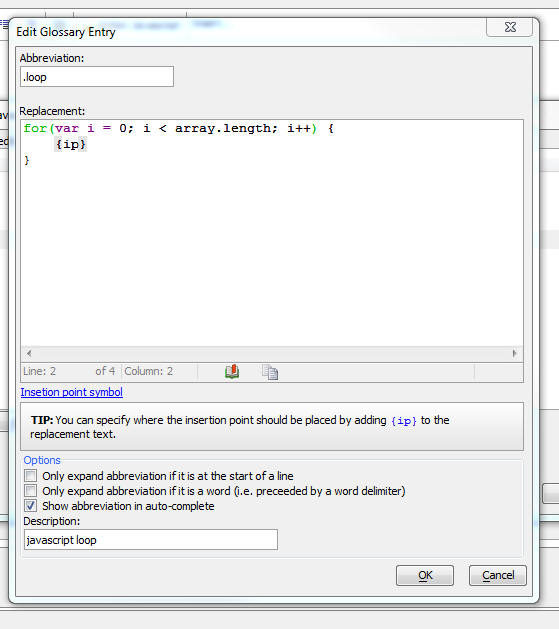Enable expand only if abbreviation is a word
559x629 pixels.
click(x=30, y=491)
